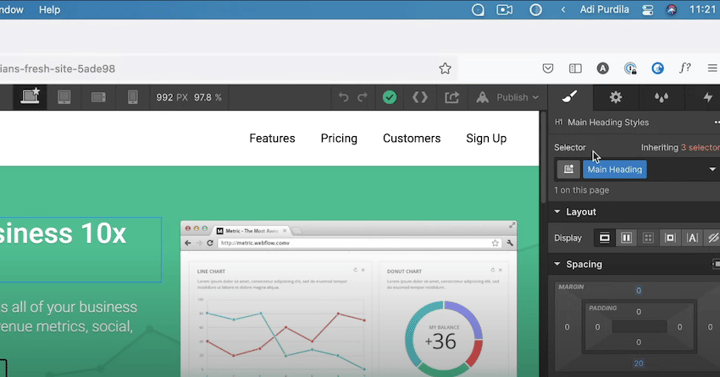Image resolution: width=720 pixels, height=377 pixels.
Task: Set display to flex
Action: coord(626,238)
